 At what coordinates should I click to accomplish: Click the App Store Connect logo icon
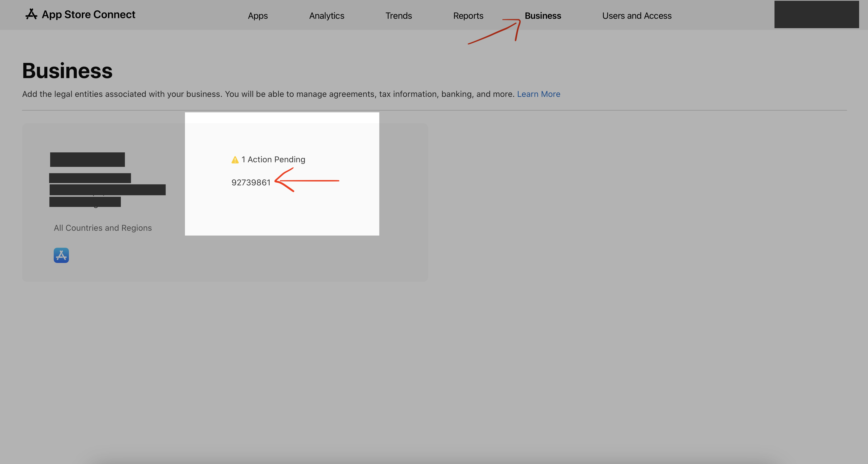point(31,14)
